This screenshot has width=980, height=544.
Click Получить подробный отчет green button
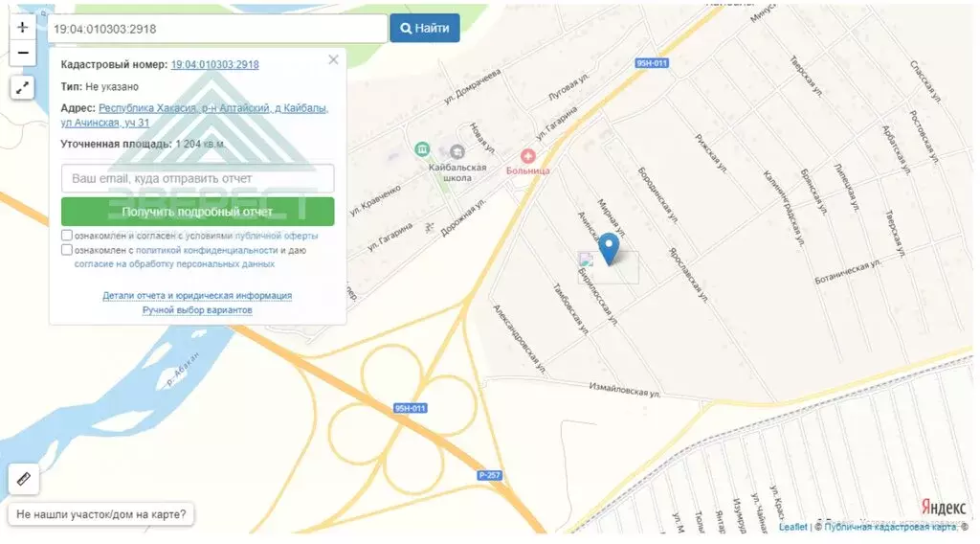point(197,212)
